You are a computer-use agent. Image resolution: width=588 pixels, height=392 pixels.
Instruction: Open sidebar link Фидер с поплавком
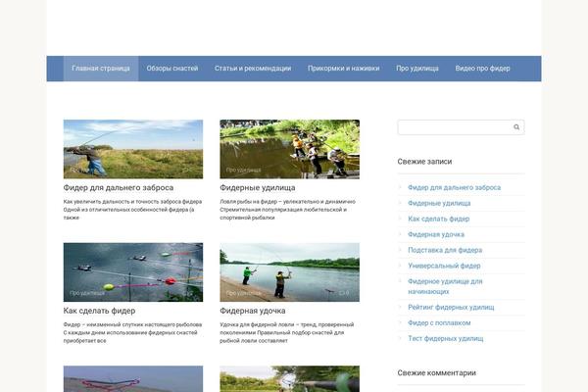[x=439, y=322]
